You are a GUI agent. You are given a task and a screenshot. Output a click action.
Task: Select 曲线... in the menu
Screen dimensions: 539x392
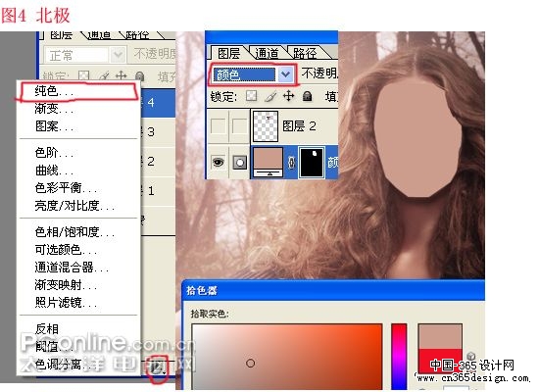(53, 171)
